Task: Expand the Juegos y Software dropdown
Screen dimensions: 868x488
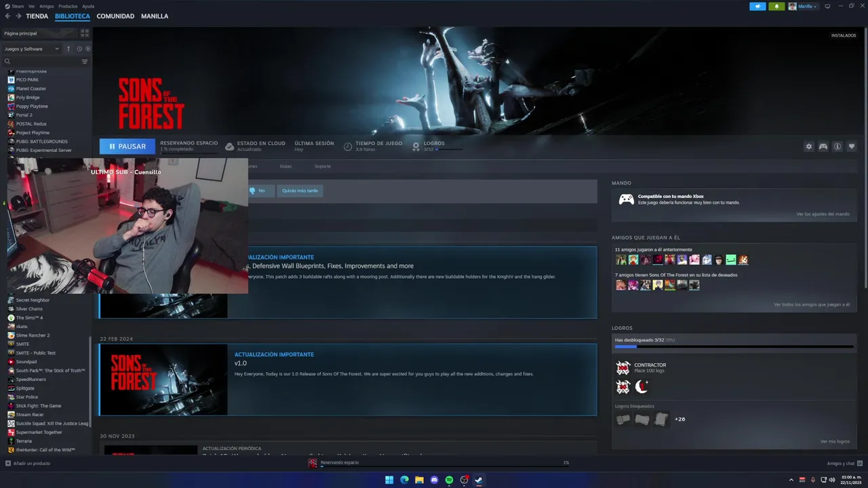Action: pos(32,49)
